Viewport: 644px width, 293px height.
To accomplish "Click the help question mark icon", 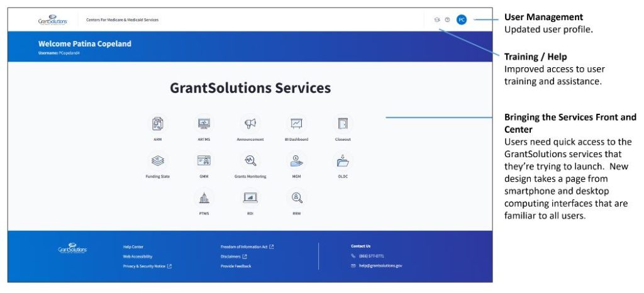I will point(447,19).
